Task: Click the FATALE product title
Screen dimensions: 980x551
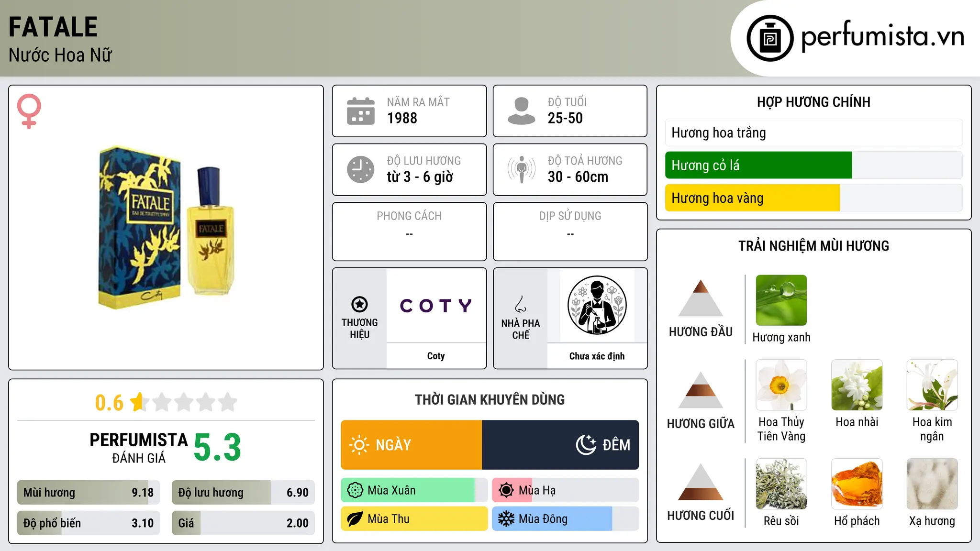Action: coord(53,27)
